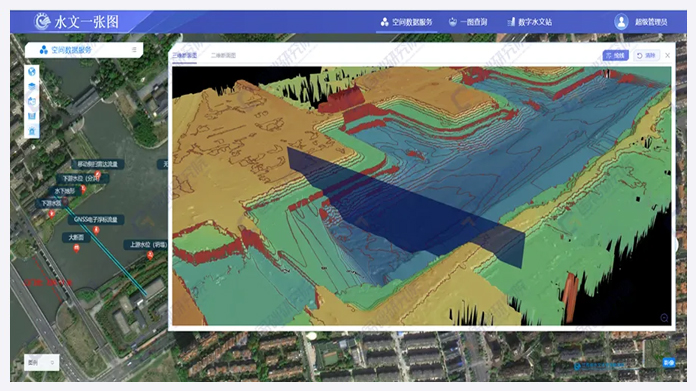Screen dimensions: 696x391
Task: Click the 超级管理员 user avatar icon
Action: (x=621, y=22)
